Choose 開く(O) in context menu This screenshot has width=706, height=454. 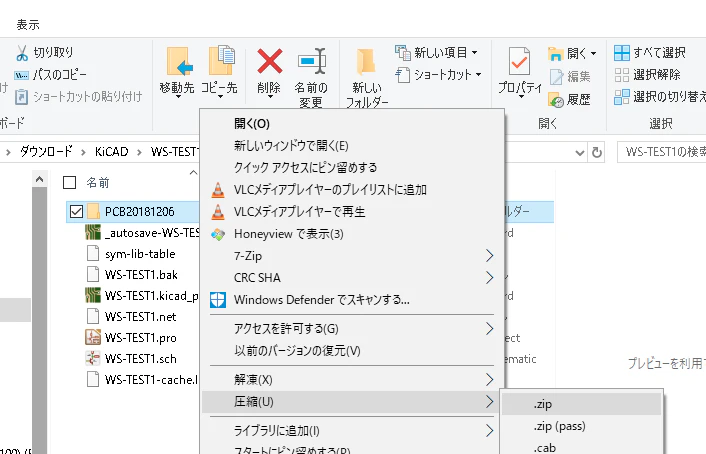coord(251,124)
